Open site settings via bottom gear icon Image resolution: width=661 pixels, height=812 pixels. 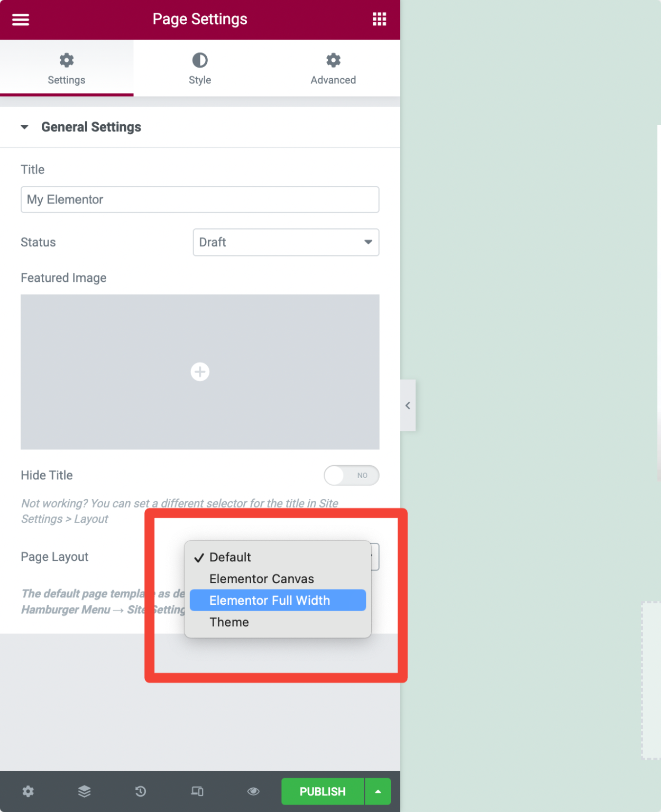28,791
